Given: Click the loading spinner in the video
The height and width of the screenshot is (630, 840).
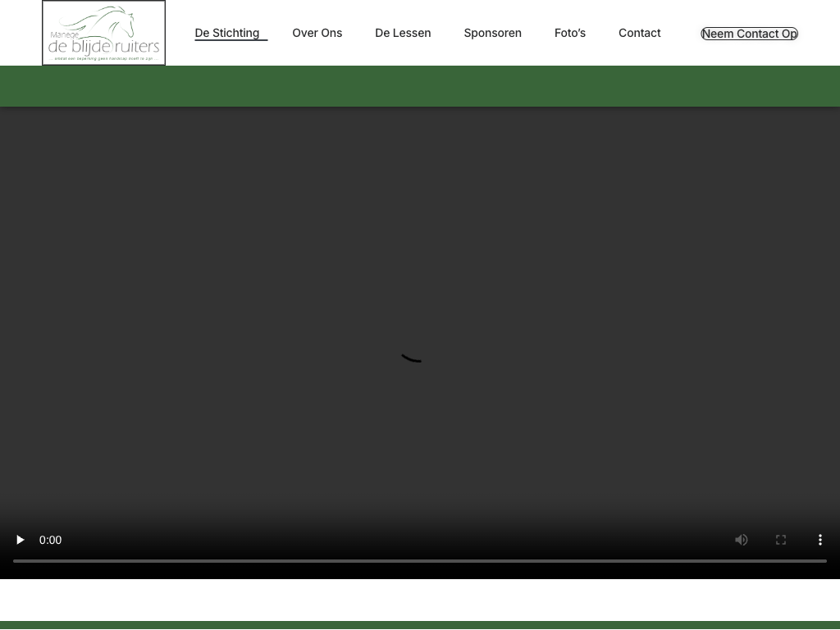Looking at the screenshot, I should point(411,358).
